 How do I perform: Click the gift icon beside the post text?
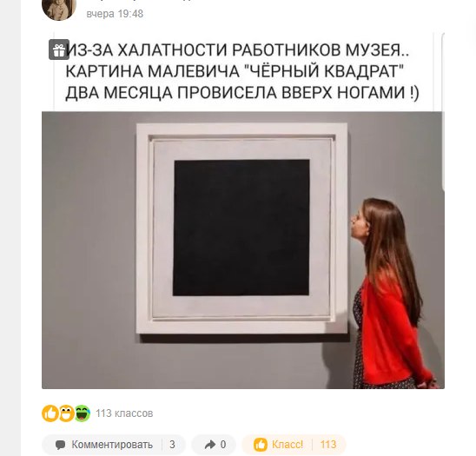pos(58,50)
